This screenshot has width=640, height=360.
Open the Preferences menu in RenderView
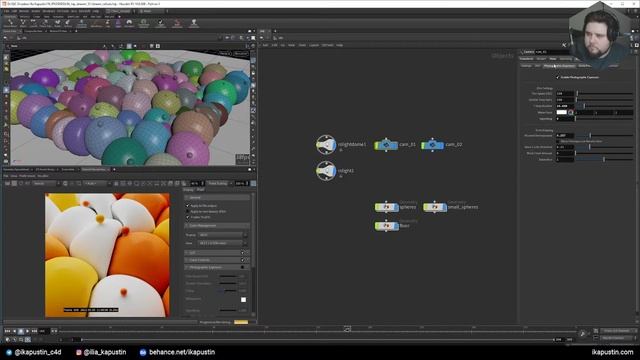tap(28, 176)
